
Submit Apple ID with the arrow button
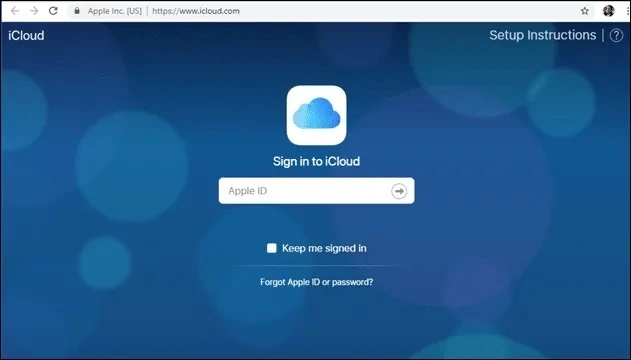399,191
